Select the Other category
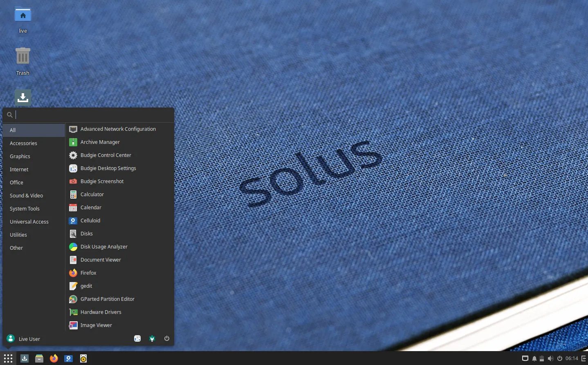The height and width of the screenshot is (365, 588). coord(34,248)
